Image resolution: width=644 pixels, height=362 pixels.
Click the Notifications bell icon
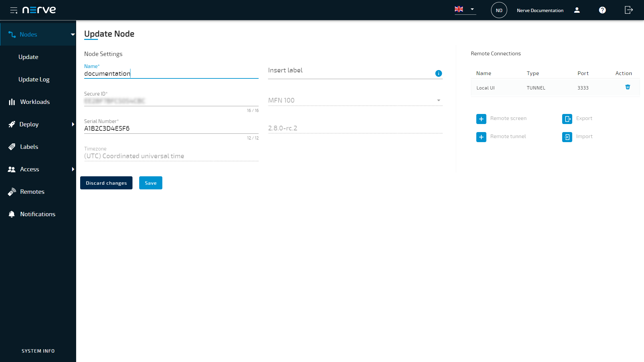[11, 214]
